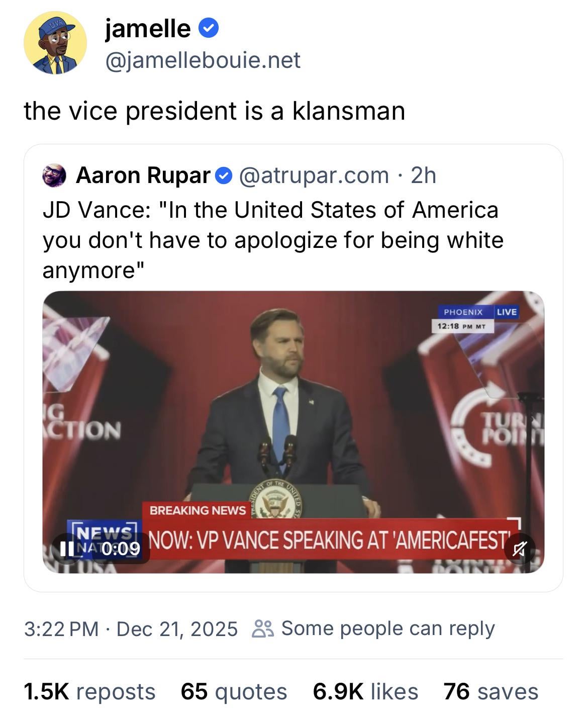Visit the @jamellebouie.net handle
The width and height of the screenshot is (588, 718).
(203, 60)
